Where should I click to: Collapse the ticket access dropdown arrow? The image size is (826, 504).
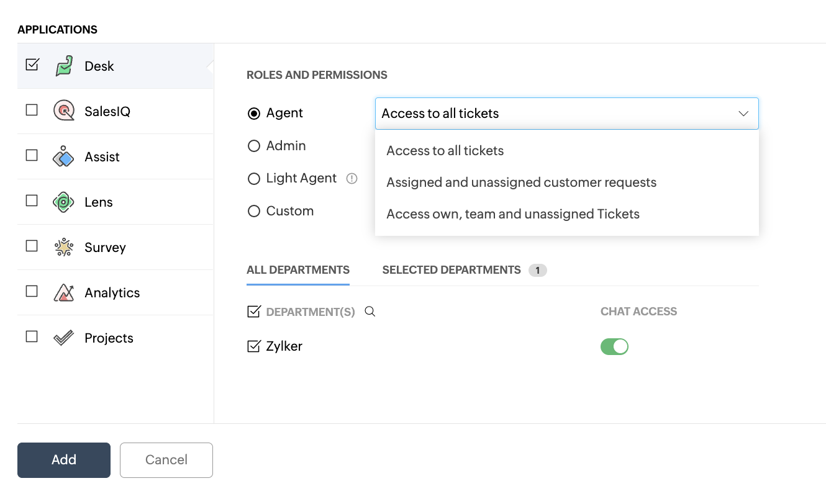click(743, 114)
